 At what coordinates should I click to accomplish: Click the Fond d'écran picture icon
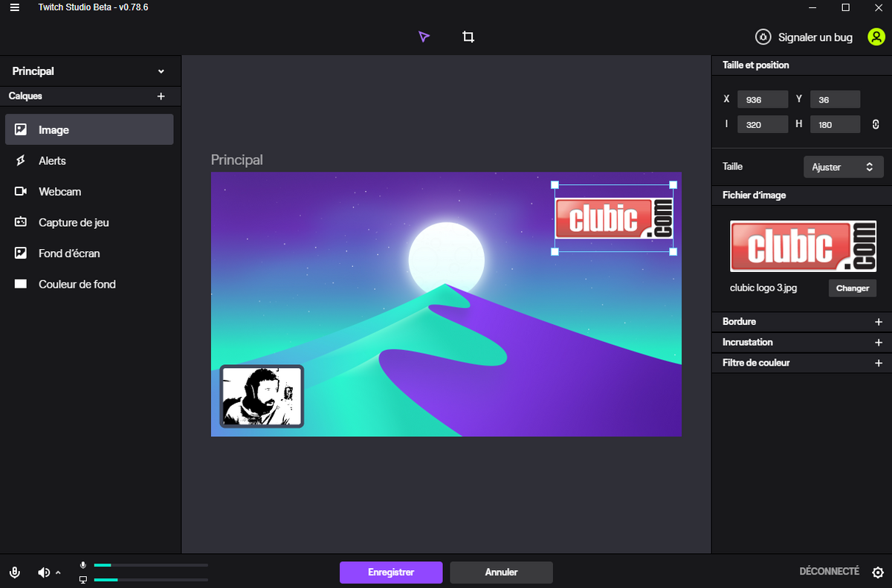pyautogui.click(x=21, y=253)
